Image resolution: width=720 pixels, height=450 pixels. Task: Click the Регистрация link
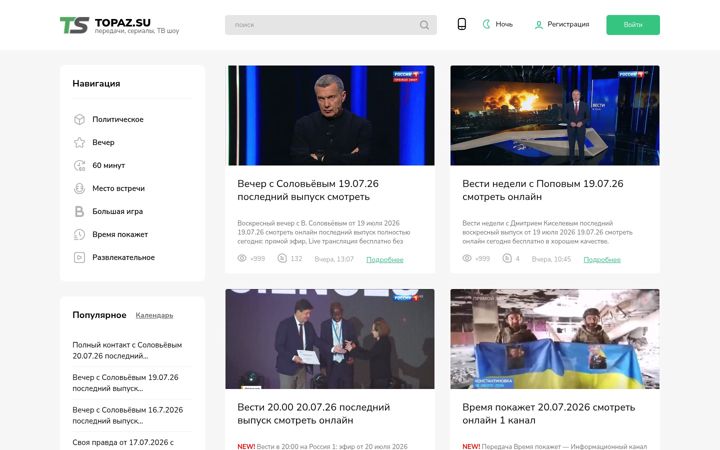(568, 24)
